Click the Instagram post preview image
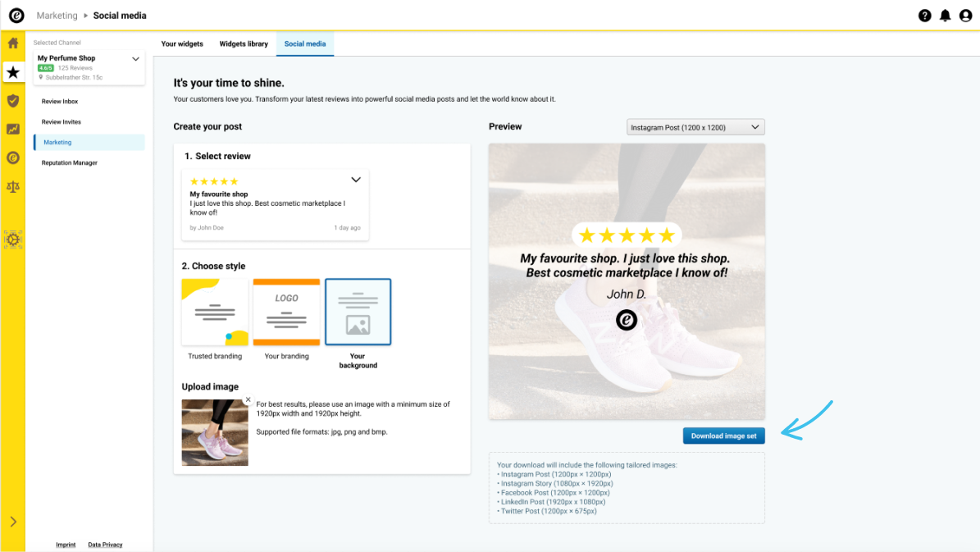Viewport: 980px width, 552px height. point(627,281)
